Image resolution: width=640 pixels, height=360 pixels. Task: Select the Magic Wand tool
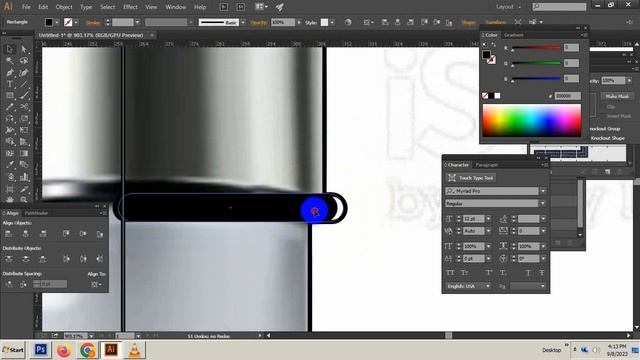(10, 61)
